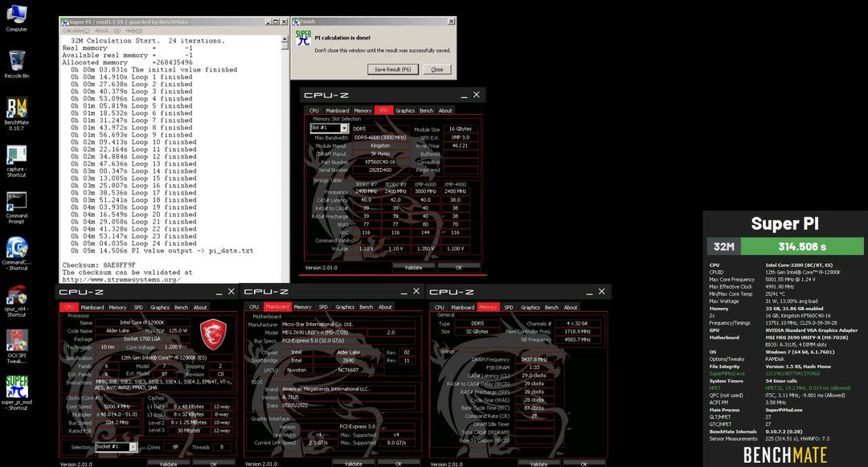Click scroll up arrow in Super PI window

(x=285, y=39)
